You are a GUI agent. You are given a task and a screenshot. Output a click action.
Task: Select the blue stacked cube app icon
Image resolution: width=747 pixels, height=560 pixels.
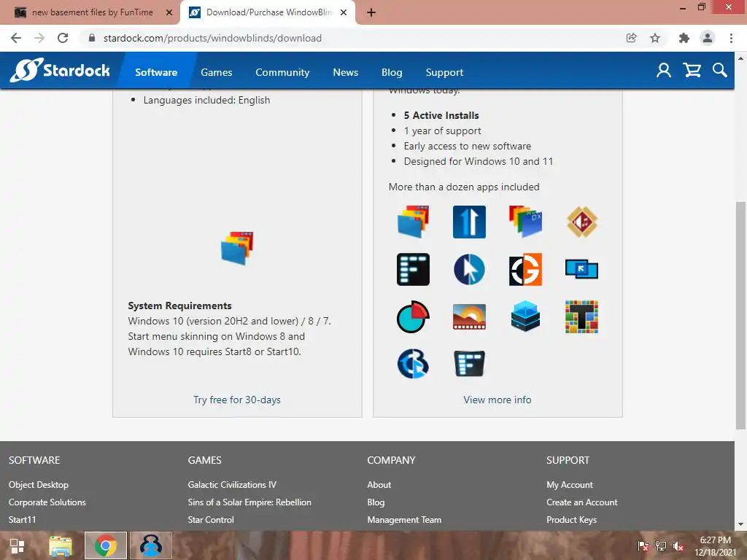coord(525,316)
